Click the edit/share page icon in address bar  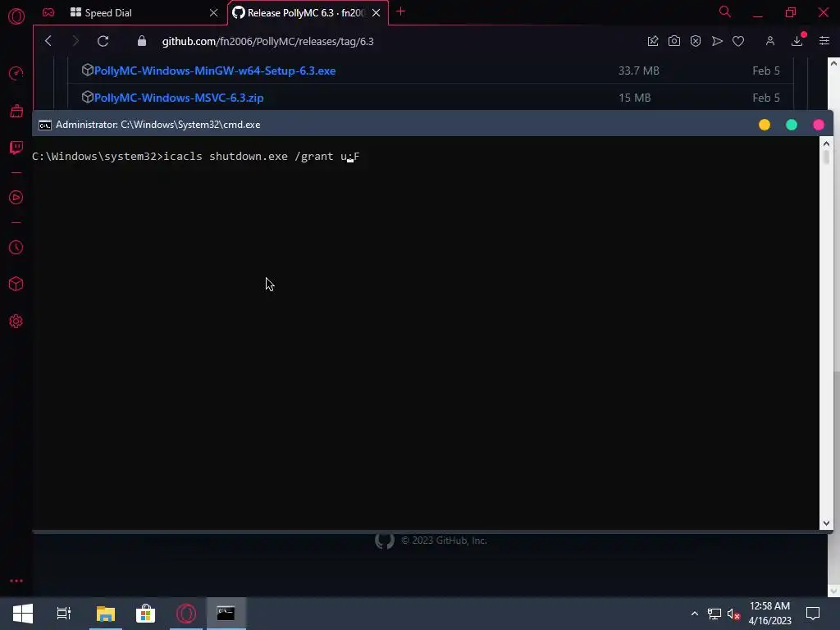coord(652,41)
